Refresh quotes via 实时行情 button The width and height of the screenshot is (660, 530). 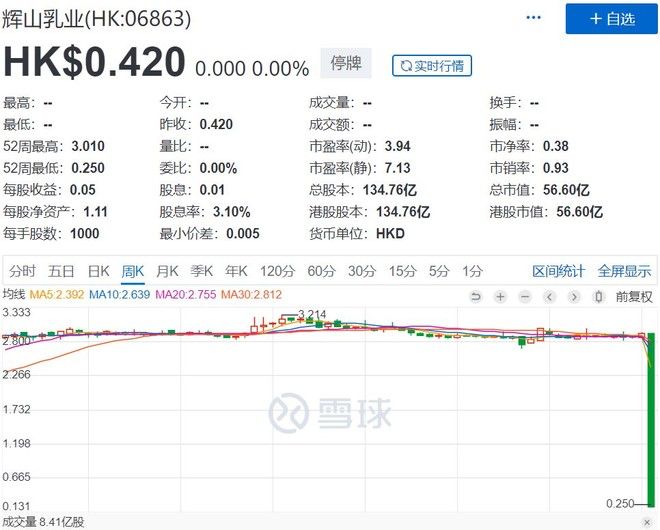[432, 66]
